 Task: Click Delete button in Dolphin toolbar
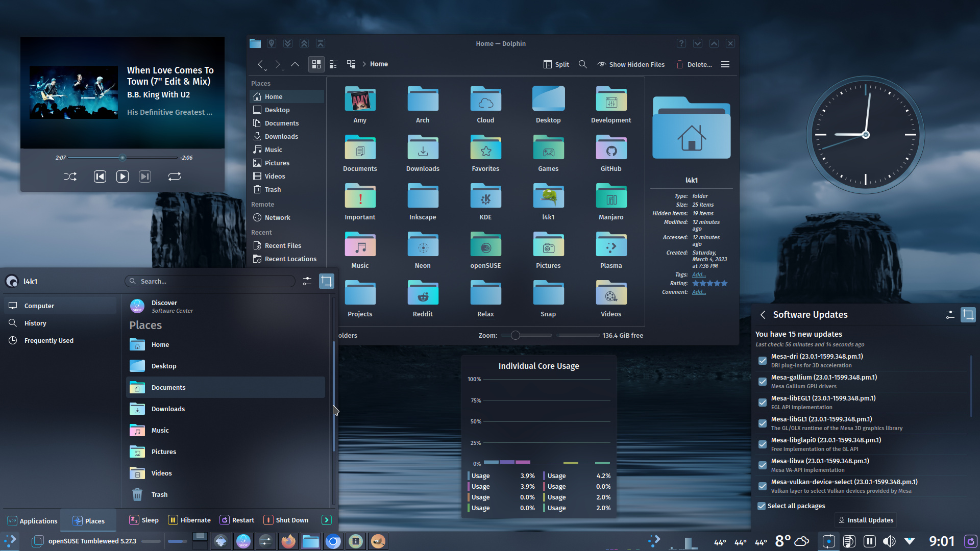[x=694, y=64]
